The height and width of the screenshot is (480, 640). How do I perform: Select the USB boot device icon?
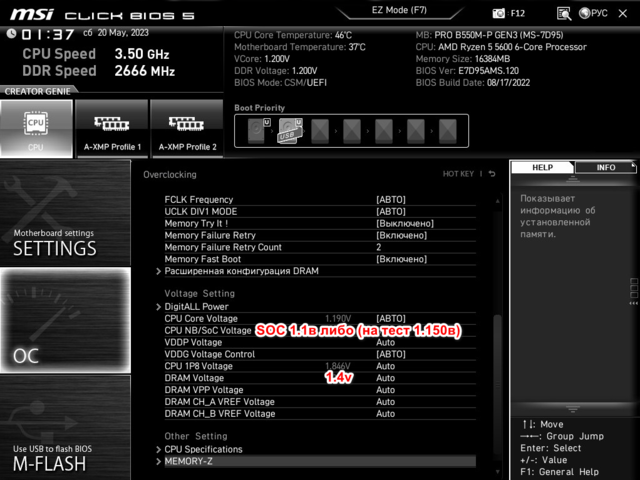pyautogui.click(x=287, y=129)
